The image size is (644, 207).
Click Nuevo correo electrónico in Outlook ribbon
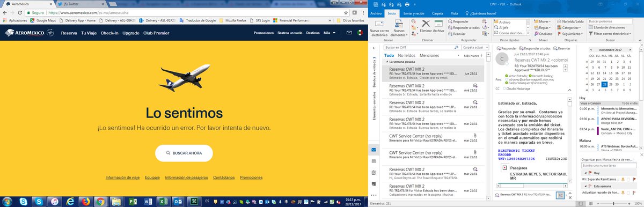[379, 28]
